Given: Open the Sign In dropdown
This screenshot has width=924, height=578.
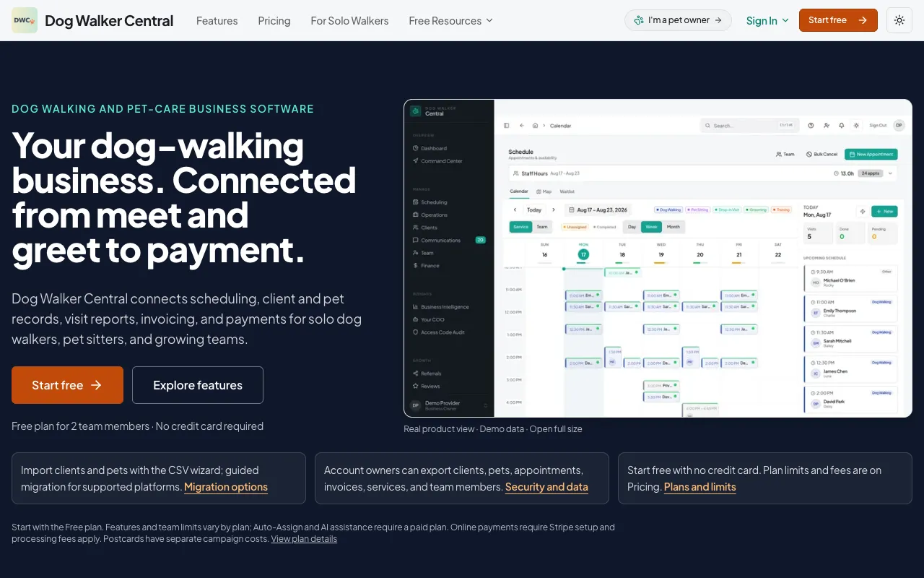Looking at the screenshot, I should click(767, 20).
